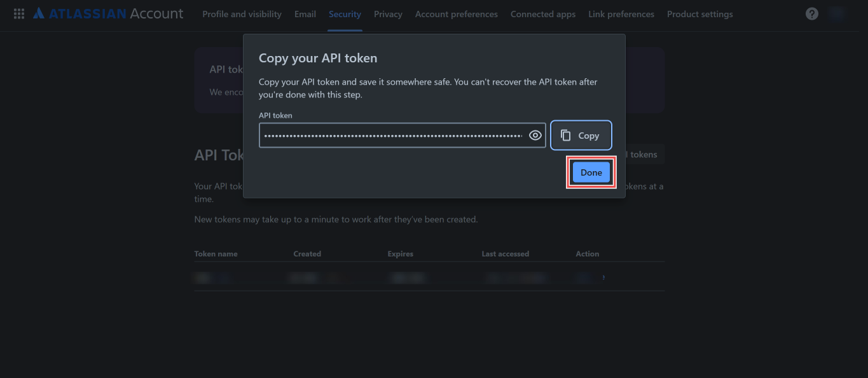
Task: Click the copy icon inside the Copy button
Action: [565, 134]
